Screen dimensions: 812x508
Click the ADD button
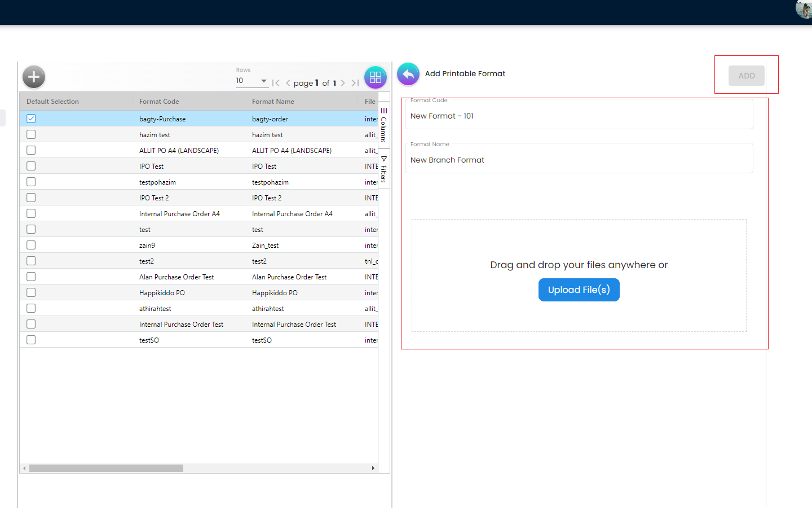[746, 76]
